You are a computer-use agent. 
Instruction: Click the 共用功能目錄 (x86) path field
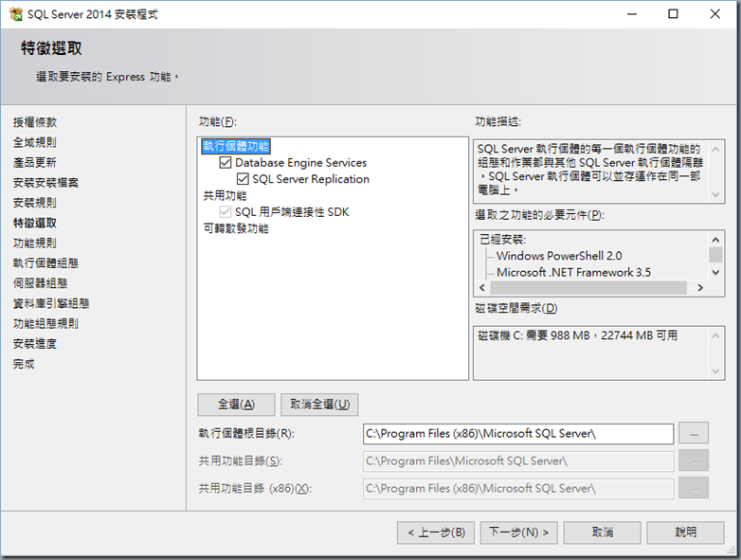click(x=518, y=489)
